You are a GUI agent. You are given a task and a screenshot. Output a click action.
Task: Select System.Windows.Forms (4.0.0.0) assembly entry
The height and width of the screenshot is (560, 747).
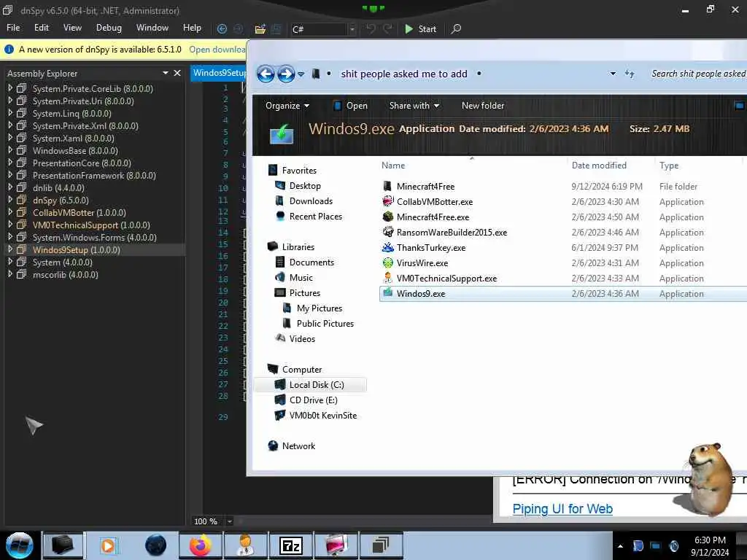tap(94, 237)
